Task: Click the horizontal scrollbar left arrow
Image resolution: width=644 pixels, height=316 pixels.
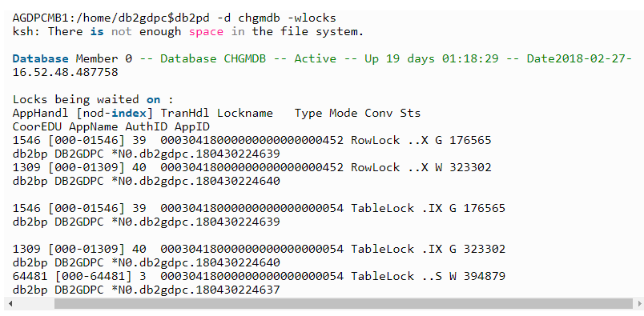Action: pyautogui.click(x=10, y=304)
